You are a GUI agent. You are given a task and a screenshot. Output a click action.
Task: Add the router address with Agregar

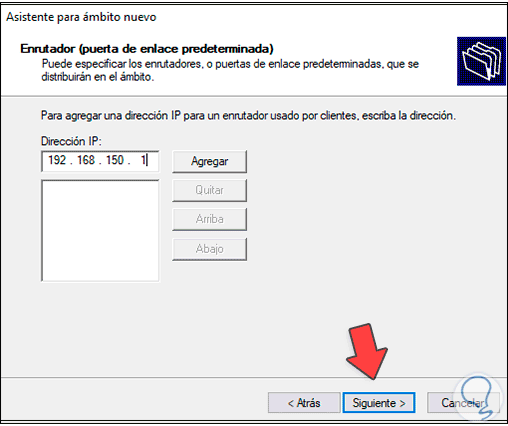pyautogui.click(x=209, y=162)
